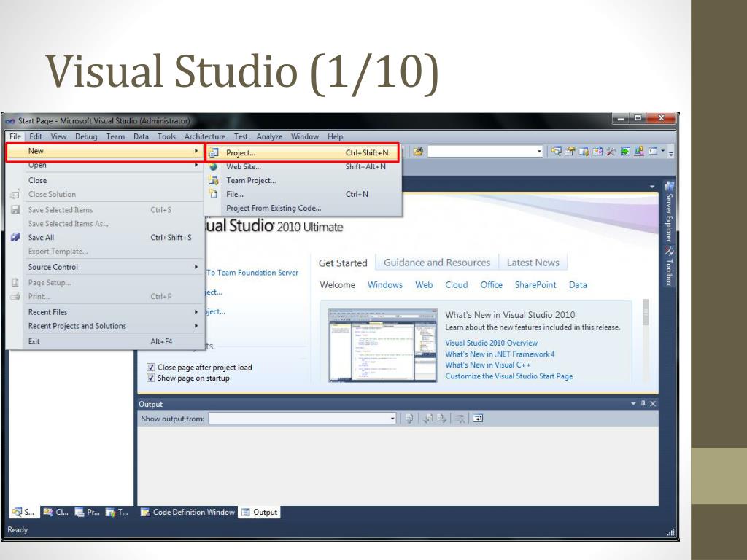
Task: Go to next message in Output toolbar
Action: click(x=441, y=419)
